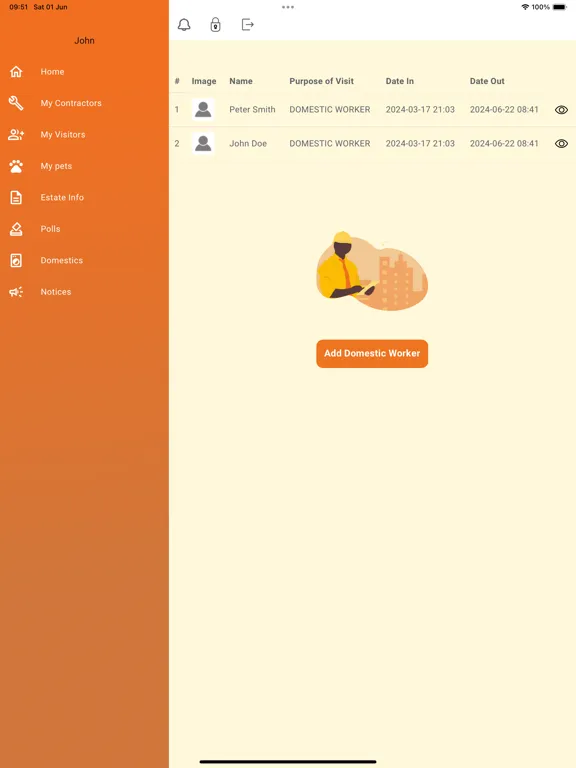Screen dimensions: 576x768
Task: Click the Date In column header
Action: click(400, 81)
